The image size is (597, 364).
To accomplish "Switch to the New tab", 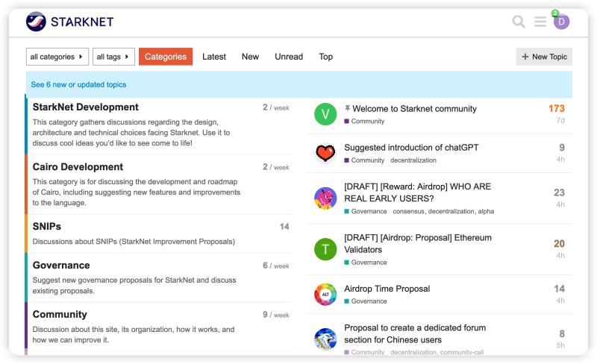I will (250, 57).
